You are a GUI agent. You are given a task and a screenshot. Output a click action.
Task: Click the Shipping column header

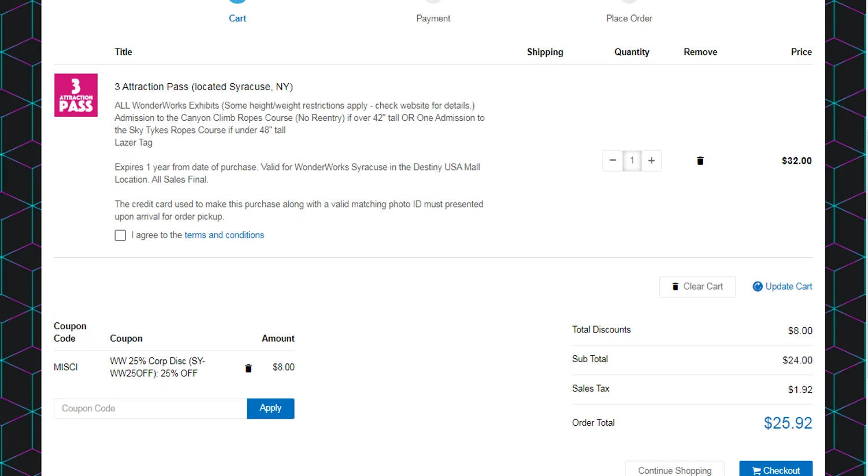(x=545, y=52)
